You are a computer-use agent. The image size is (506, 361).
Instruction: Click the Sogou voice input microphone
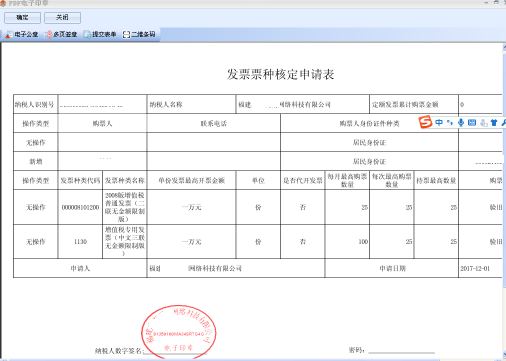tap(461, 123)
